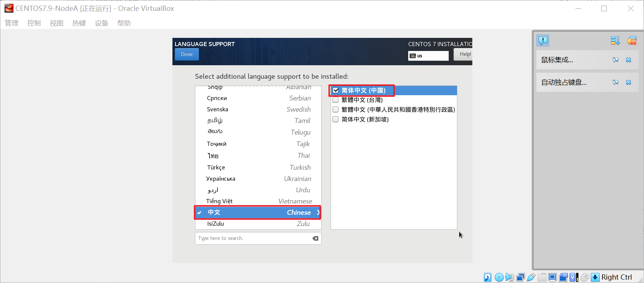Check 繁體中文 (台灣) checkbox
The height and width of the screenshot is (283, 644).
pyautogui.click(x=335, y=100)
